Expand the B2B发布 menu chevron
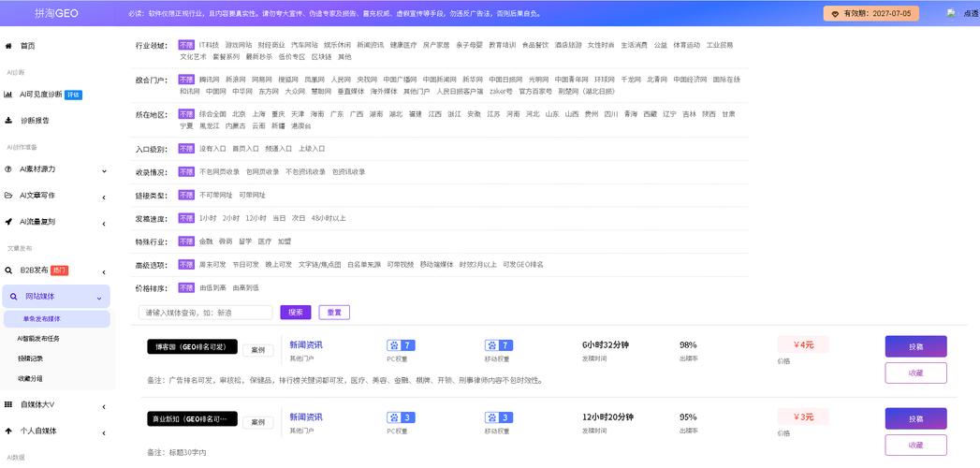 pos(104,272)
